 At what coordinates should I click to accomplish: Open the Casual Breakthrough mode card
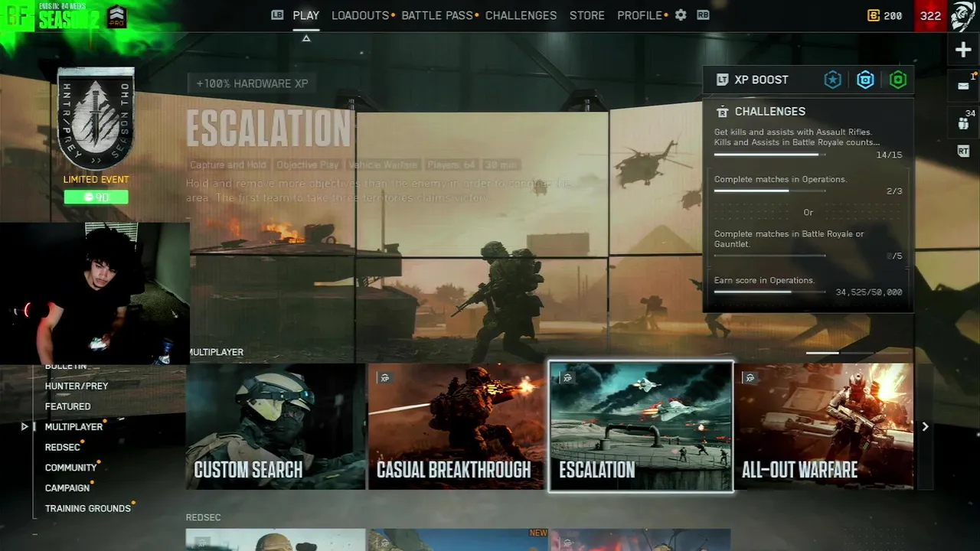[456, 426]
